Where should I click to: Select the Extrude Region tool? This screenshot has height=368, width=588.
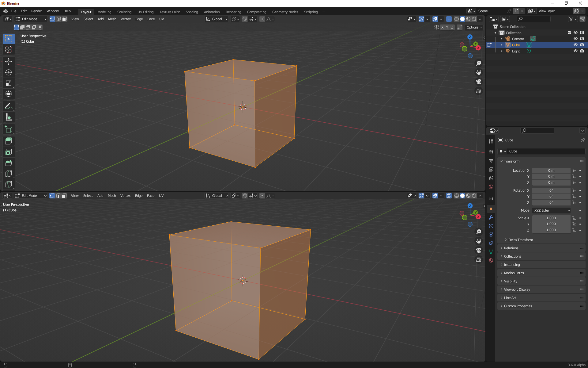point(9,141)
